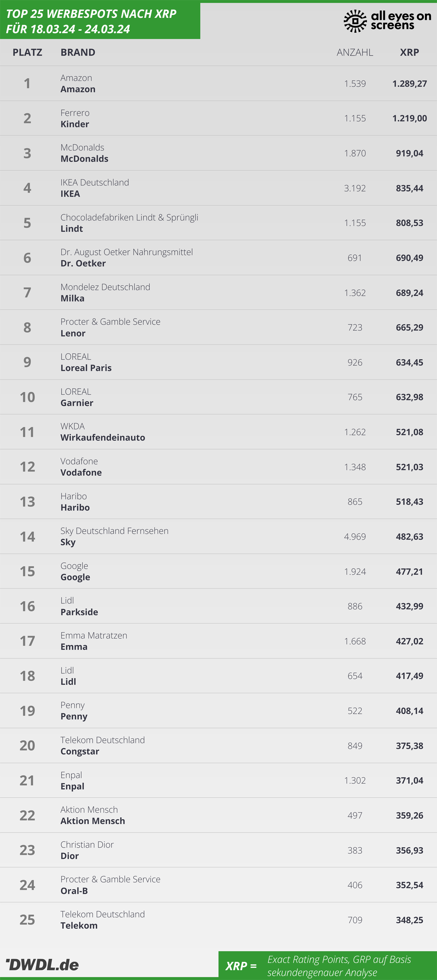Viewport: 437px width, 980px height.
Task: Click the Oral-B brand name
Action: [74, 891]
